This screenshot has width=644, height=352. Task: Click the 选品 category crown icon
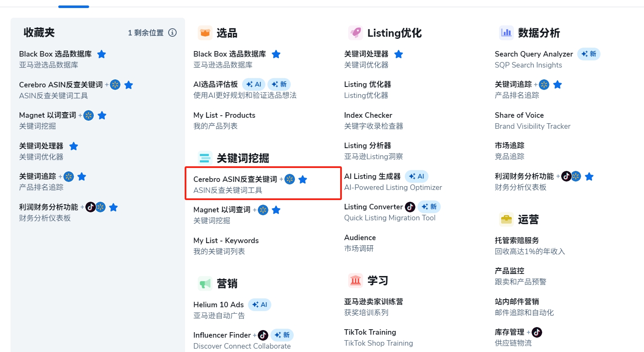click(x=205, y=33)
